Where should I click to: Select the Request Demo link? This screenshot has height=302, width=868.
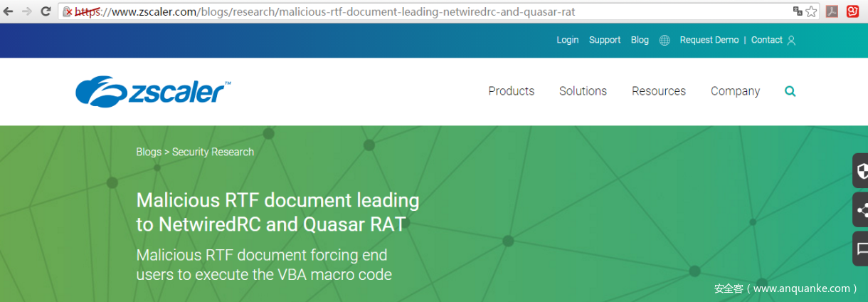(709, 40)
